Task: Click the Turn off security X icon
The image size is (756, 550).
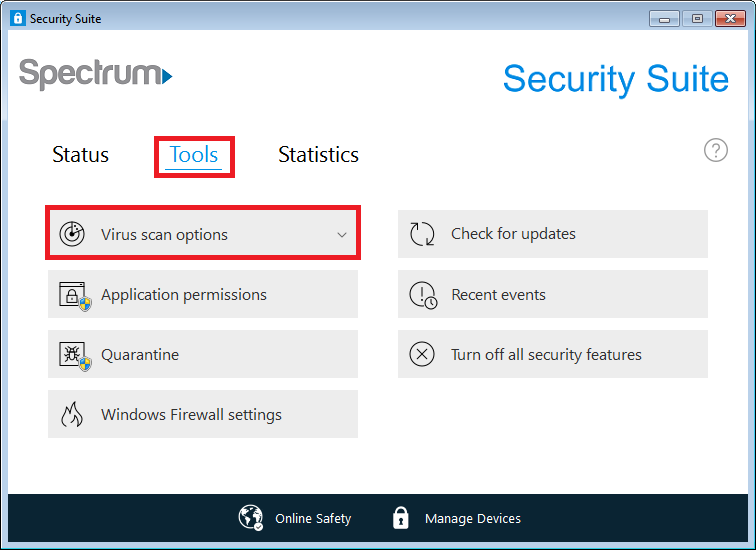Action: click(x=422, y=354)
